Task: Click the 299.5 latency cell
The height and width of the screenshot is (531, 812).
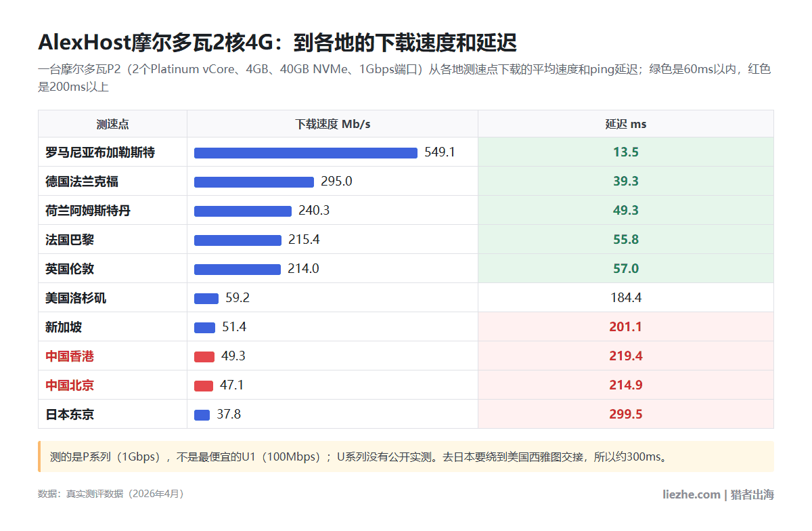Action: (x=626, y=415)
